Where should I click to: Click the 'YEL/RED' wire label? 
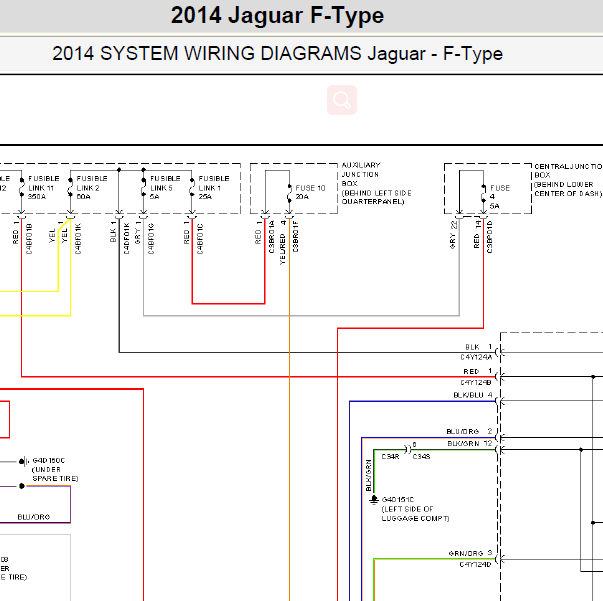tap(283, 249)
